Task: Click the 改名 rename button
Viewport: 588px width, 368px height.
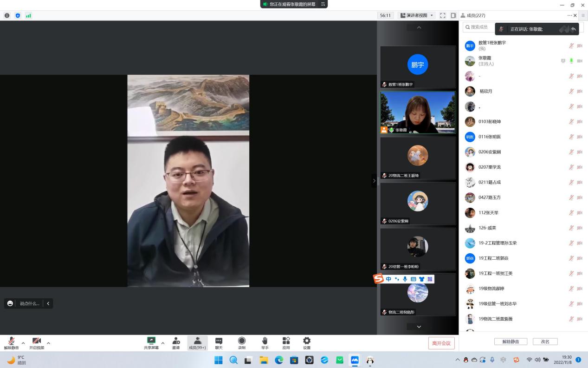Action: [x=545, y=342]
